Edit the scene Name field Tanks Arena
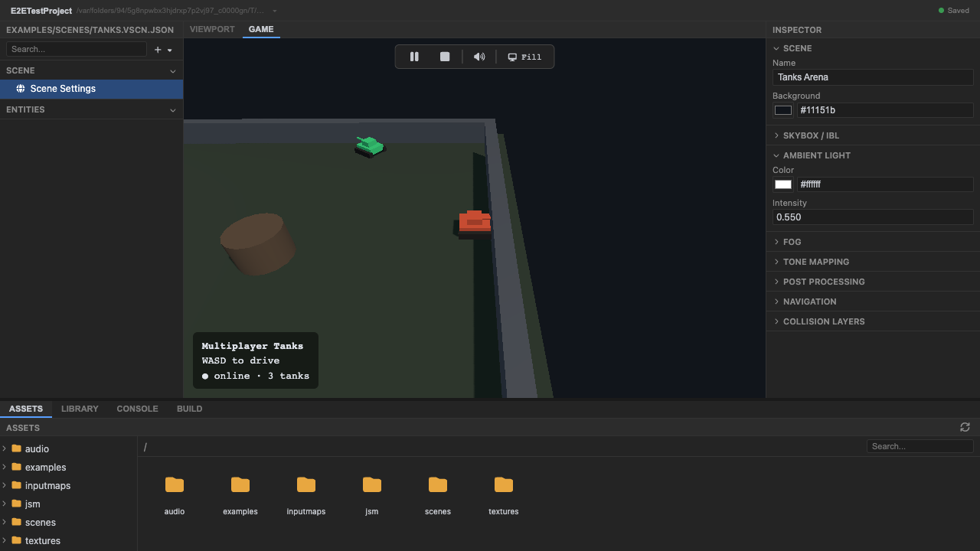This screenshot has height=551, width=980. pos(873,77)
